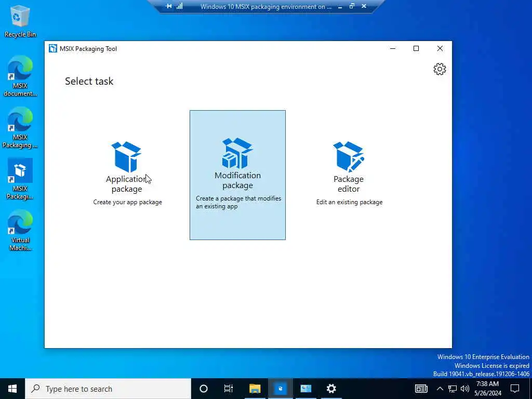Launch the MSIX Packagi... desktop app shortcut
This screenshot has width=532, height=399.
tap(20, 179)
